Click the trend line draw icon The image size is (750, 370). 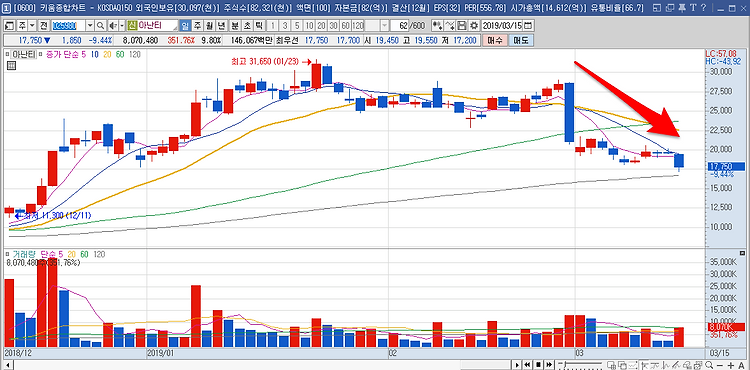pos(676,365)
